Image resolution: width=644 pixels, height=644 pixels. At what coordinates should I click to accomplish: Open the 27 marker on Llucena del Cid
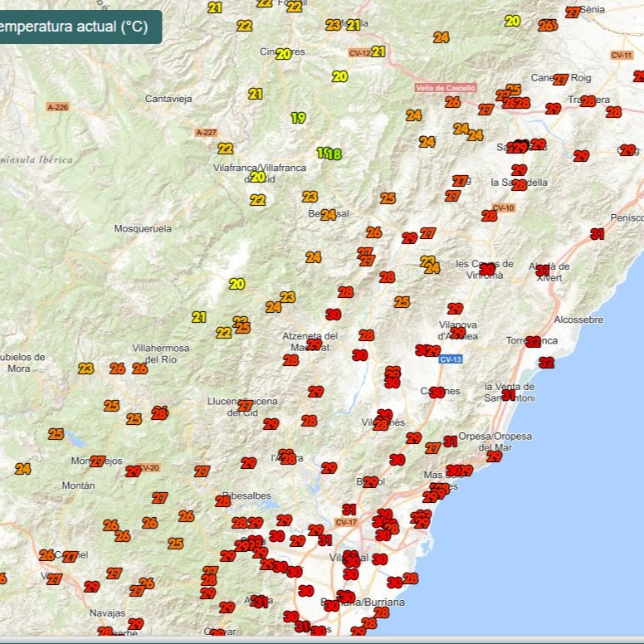point(245,406)
